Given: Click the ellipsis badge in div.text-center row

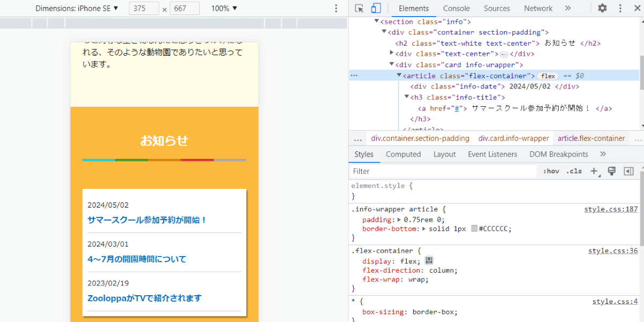Looking at the screenshot, I should click(504, 54).
